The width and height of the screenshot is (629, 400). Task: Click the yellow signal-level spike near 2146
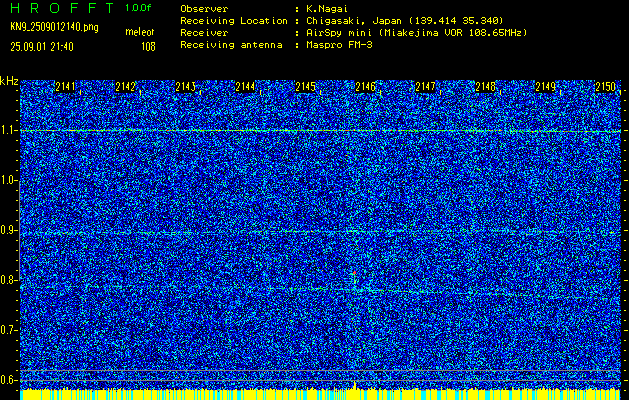(x=355, y=386)
